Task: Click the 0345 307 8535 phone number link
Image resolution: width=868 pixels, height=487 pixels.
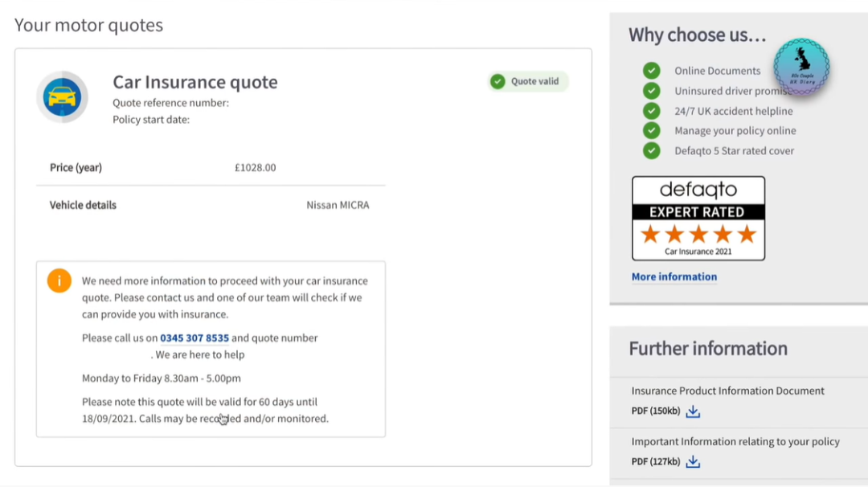Action: 194,338
